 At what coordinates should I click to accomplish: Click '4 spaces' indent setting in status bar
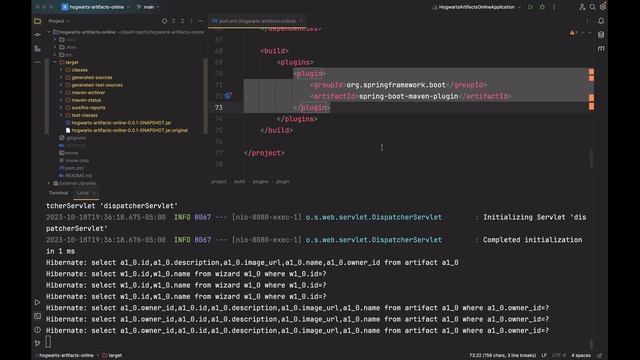pyautogui.click(x=580, y=356)
